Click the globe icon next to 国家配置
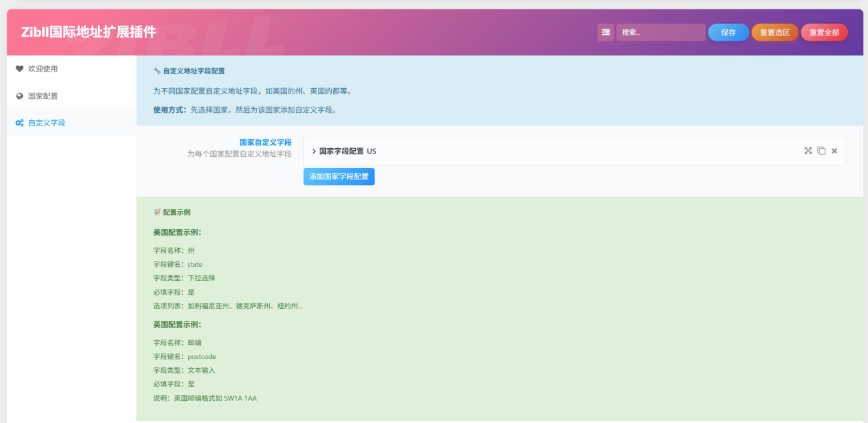Viewport: 868px width, 423px height. [x=18, y=95]
